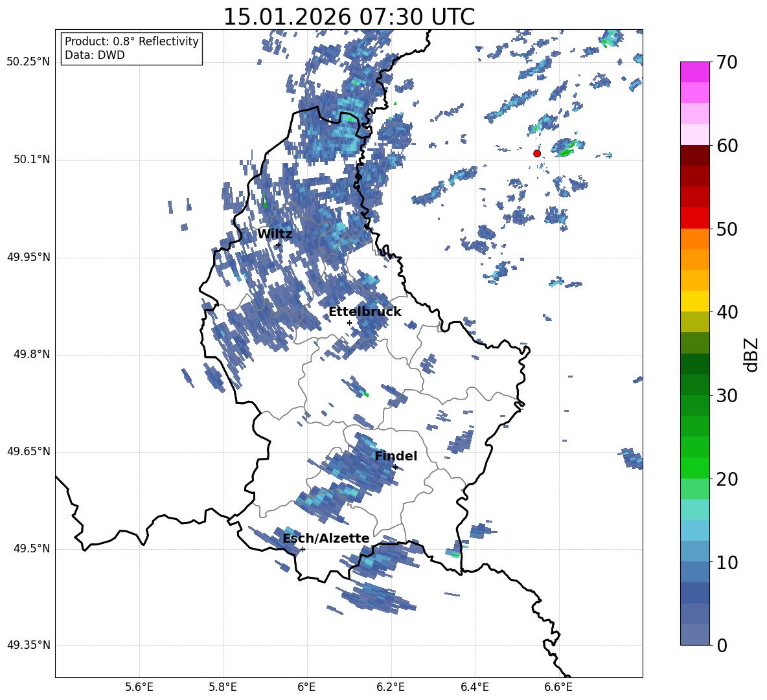The image size is (767, 700).
Task: Click the colorbar tick label '10'
Action: pyautogui.click(x=727, y=562)
